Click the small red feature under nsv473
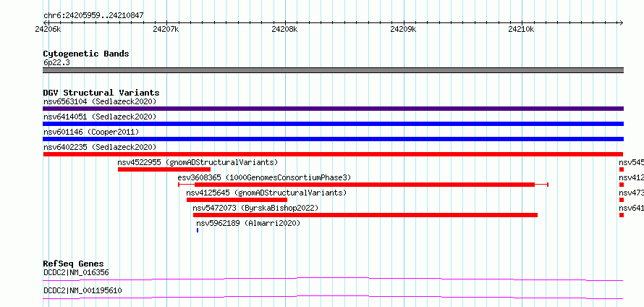Screen dimensions: 644x307 pyautogui.click(x=622, y=200)
